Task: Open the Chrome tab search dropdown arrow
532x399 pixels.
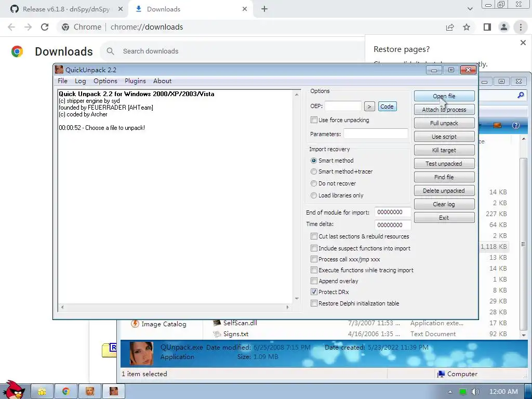Action: click(470, 9)
